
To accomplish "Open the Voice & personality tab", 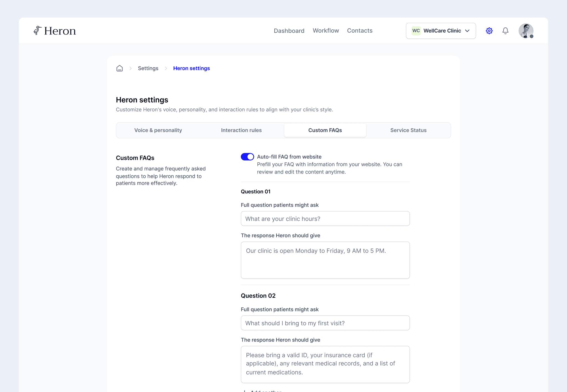I will (x=158, y=130).
